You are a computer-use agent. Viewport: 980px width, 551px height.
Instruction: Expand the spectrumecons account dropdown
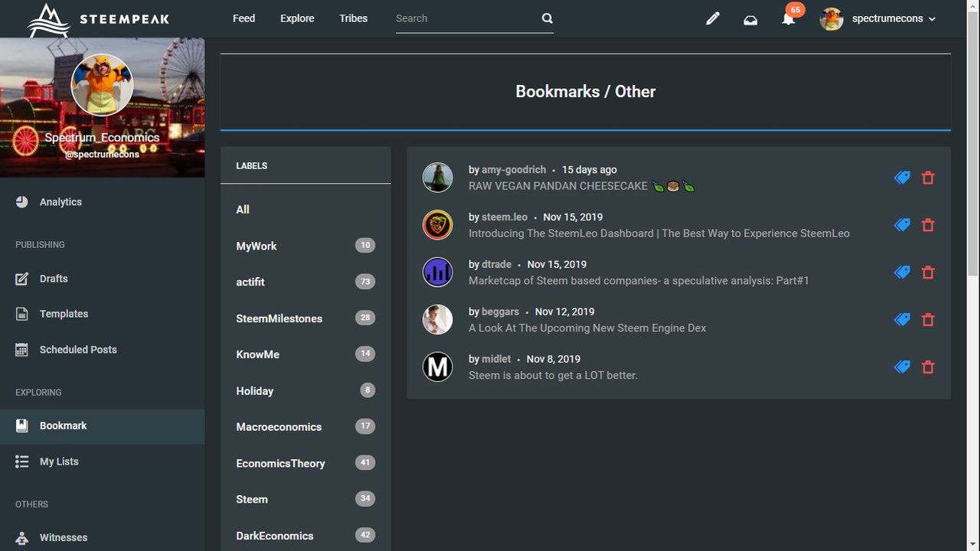[893, 18]
